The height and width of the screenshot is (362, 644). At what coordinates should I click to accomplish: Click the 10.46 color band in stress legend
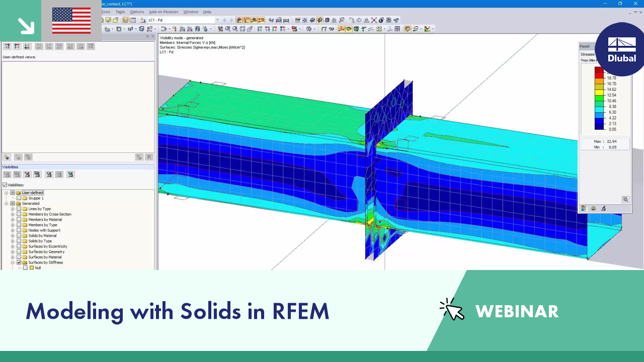click(x=598, y=100)
